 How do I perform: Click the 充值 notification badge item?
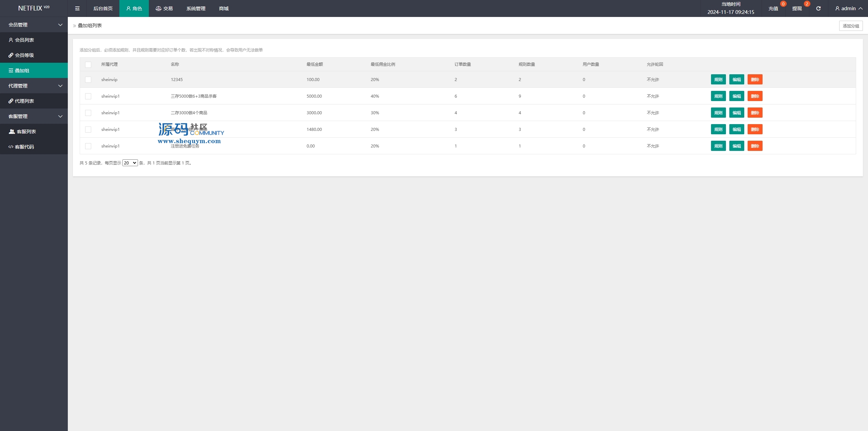click(x=773, y=8)
